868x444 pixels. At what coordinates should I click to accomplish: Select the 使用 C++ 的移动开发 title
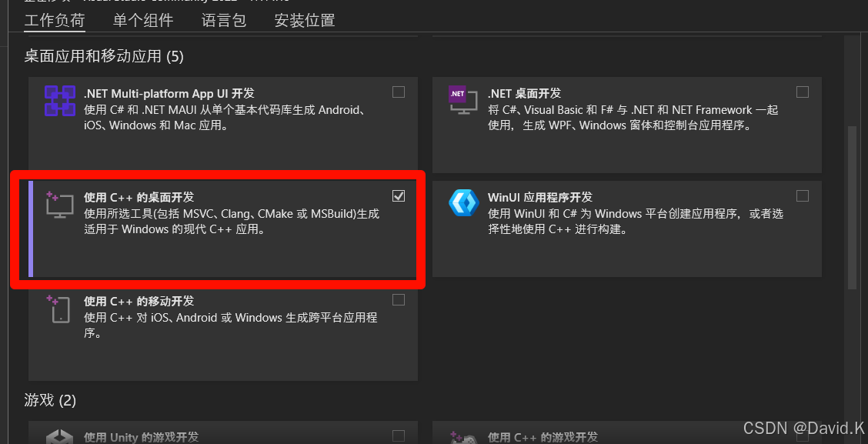click(x=139, y=301)
